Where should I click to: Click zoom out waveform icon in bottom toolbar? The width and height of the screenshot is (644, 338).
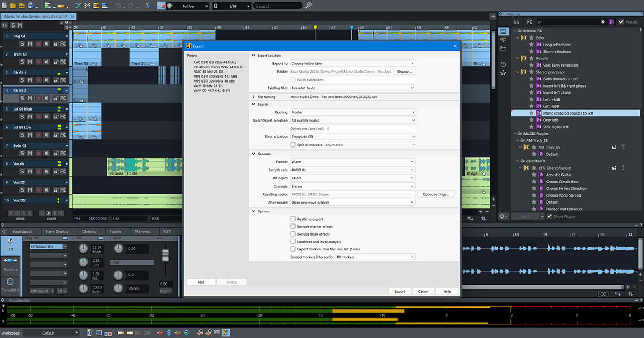click(208, 332)
